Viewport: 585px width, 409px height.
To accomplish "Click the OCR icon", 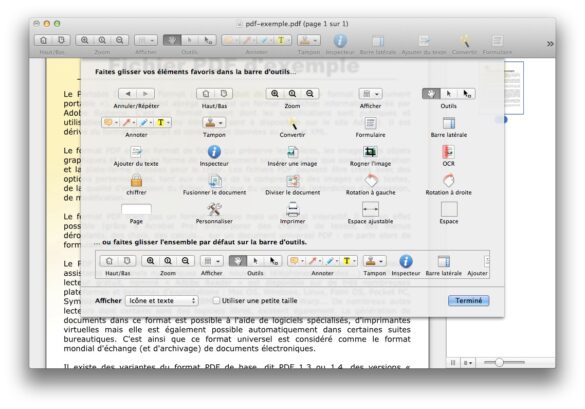I will click(448, 152).
